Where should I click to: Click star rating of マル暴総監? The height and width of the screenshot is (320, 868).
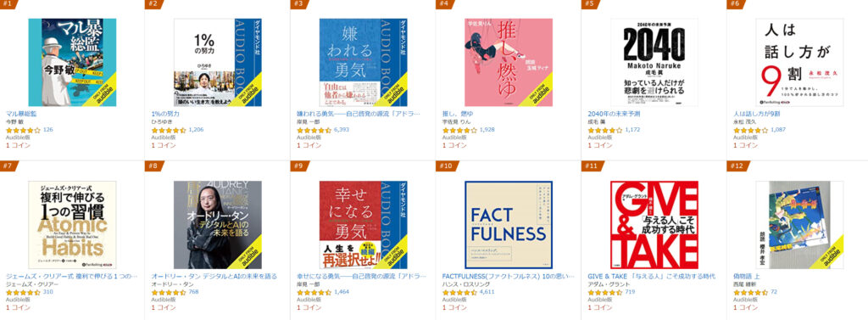[23, 130]
